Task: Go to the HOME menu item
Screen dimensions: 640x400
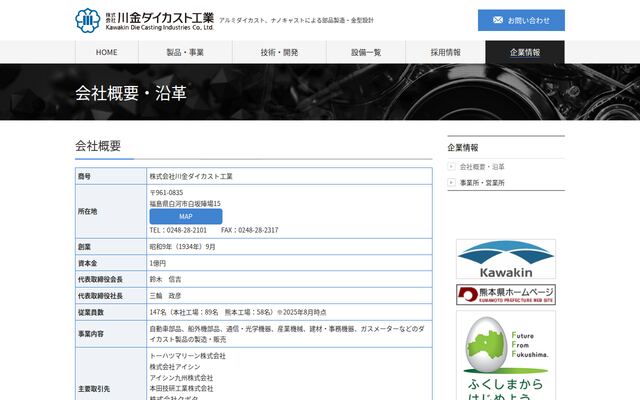Action: point(107,52)
